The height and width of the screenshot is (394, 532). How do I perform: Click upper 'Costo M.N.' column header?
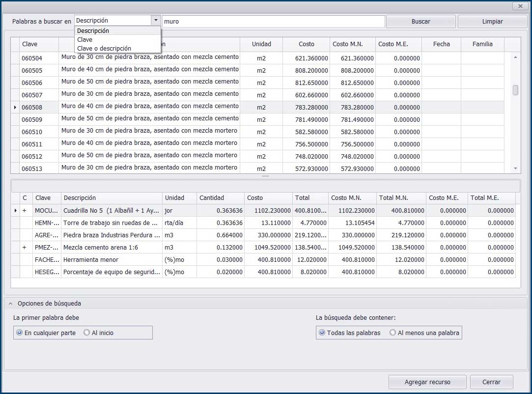[353, 44]
